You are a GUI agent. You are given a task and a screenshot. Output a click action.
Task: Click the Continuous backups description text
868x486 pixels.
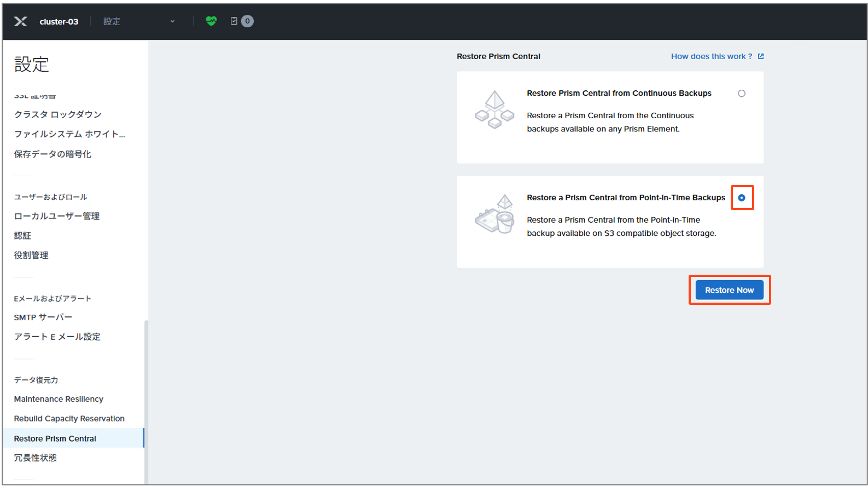(610, 122)
